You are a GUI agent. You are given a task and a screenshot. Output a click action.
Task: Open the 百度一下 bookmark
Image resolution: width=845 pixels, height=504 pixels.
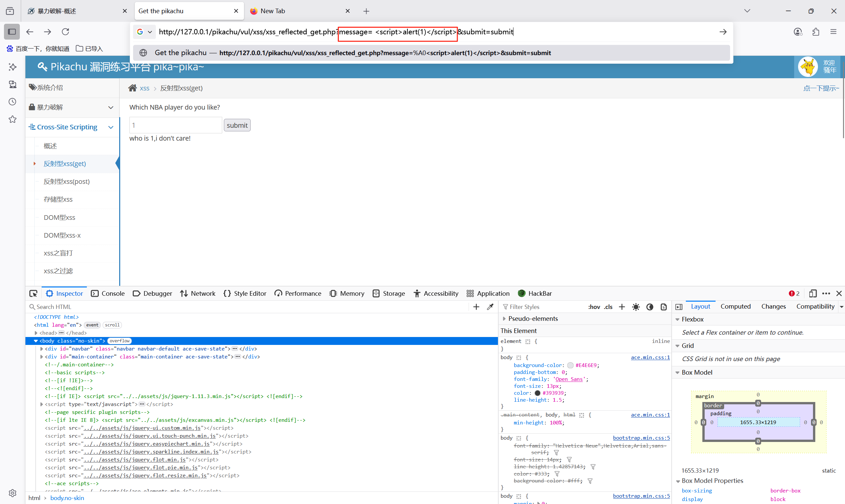click(x=38, y=49)
